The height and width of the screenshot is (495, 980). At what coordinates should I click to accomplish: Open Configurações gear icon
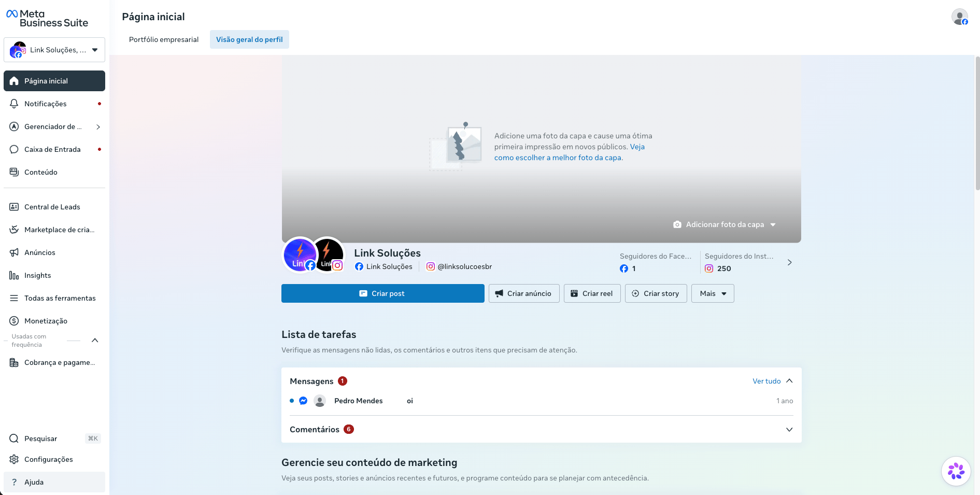click(x=14, y=459)
